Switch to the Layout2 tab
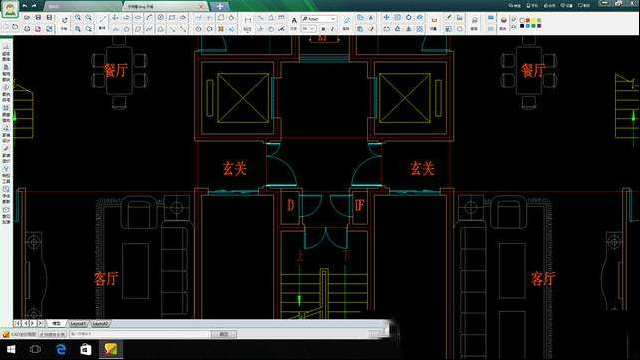640x360 pixels. (x=100, y=324)
